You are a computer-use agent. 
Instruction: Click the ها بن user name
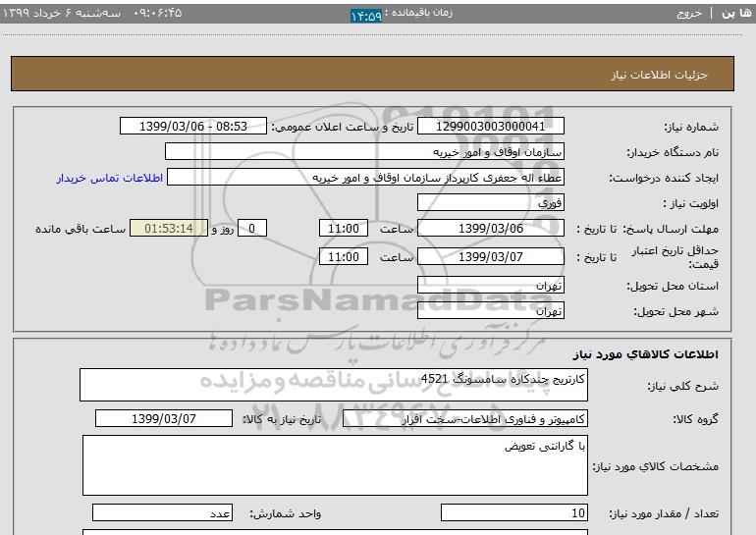(x=736, y=13)
